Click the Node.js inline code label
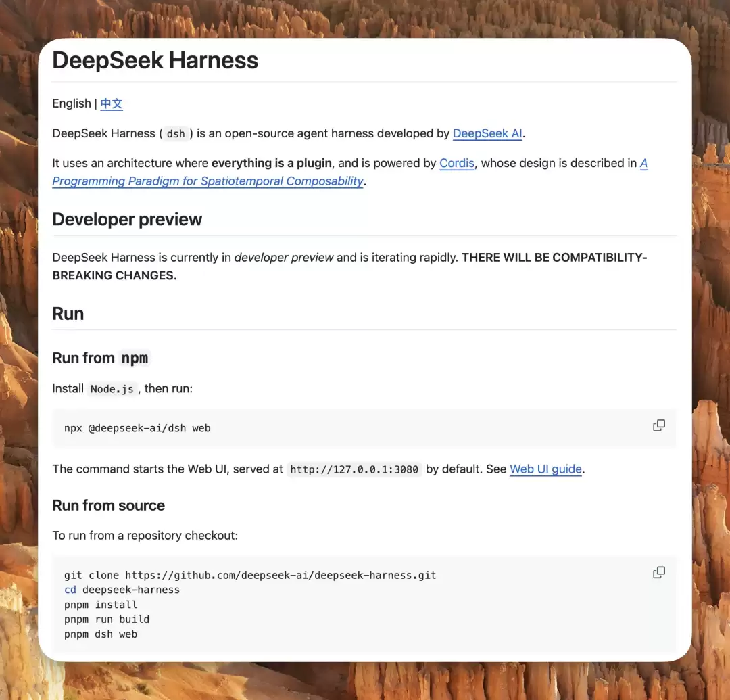This screenshot has width=730, height=700. [x=112, y=389]
